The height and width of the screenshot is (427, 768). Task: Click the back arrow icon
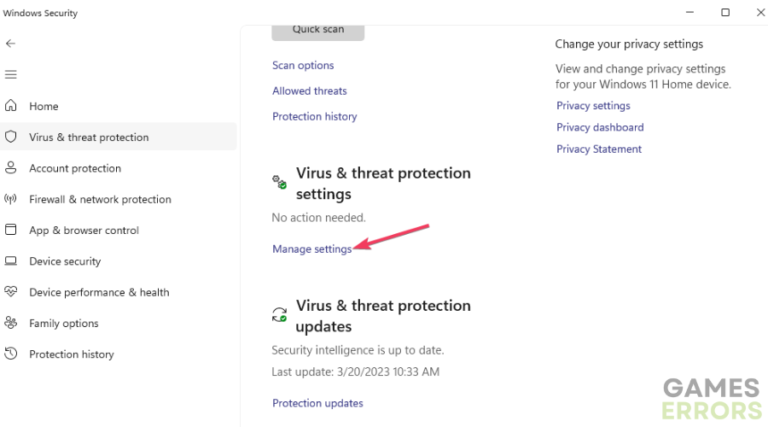[11, 44]
